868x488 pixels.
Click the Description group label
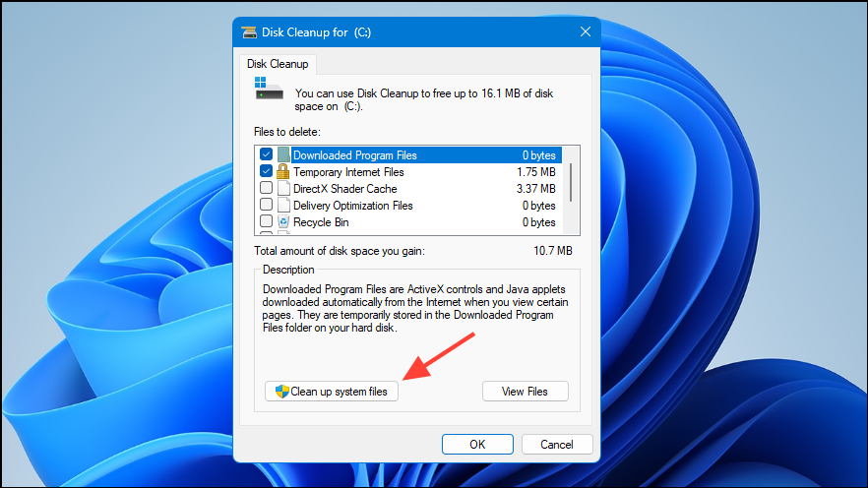(x=288, y=270)
